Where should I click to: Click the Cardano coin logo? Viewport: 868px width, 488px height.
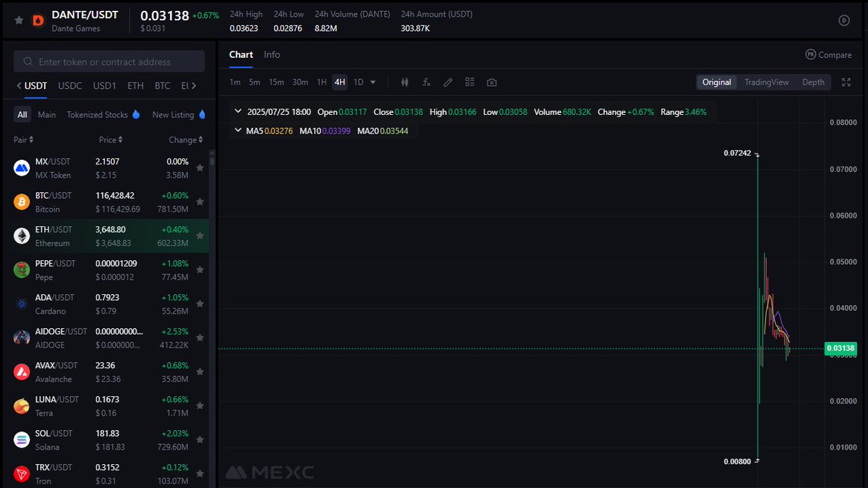[22, 304]
